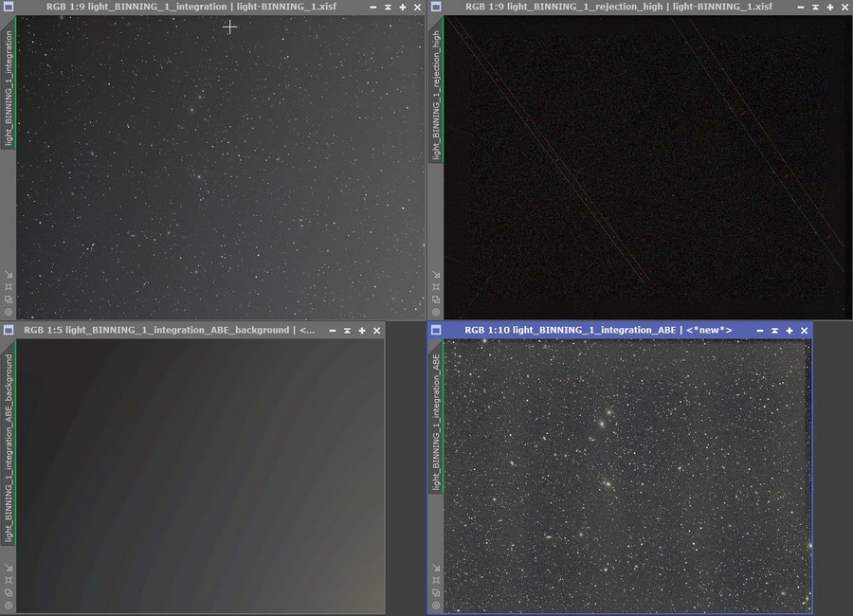
Task: Shade the integration_ABE window
Action: coord(774,330)
